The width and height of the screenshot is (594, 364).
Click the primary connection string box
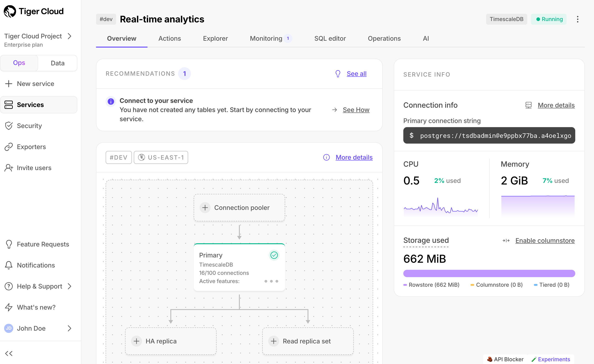point(489,136)
